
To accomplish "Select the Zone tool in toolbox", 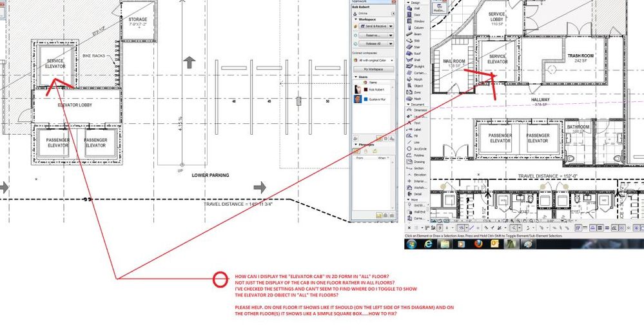I will click(414, 92).
